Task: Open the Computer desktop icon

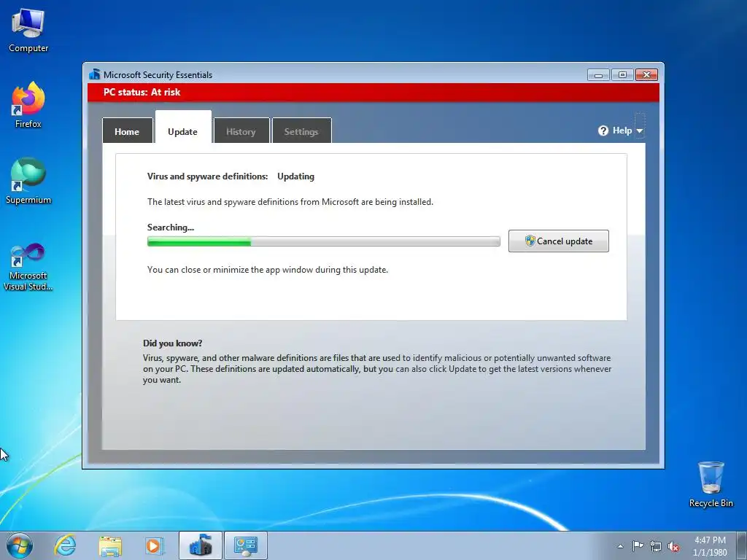Action: 28,31
